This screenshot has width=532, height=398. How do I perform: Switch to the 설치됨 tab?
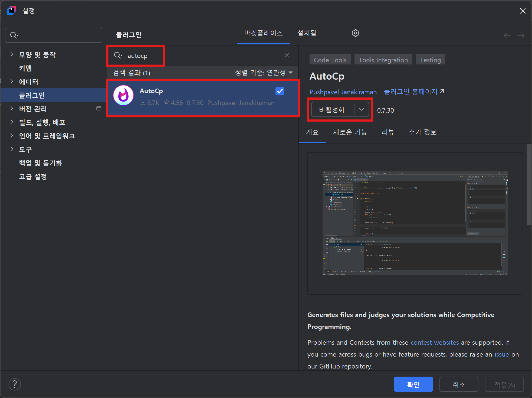307,33
